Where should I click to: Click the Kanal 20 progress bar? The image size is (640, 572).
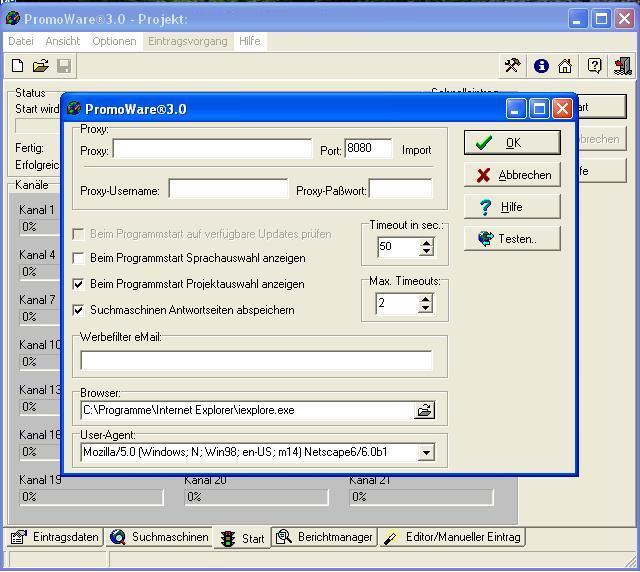point(256,497)
